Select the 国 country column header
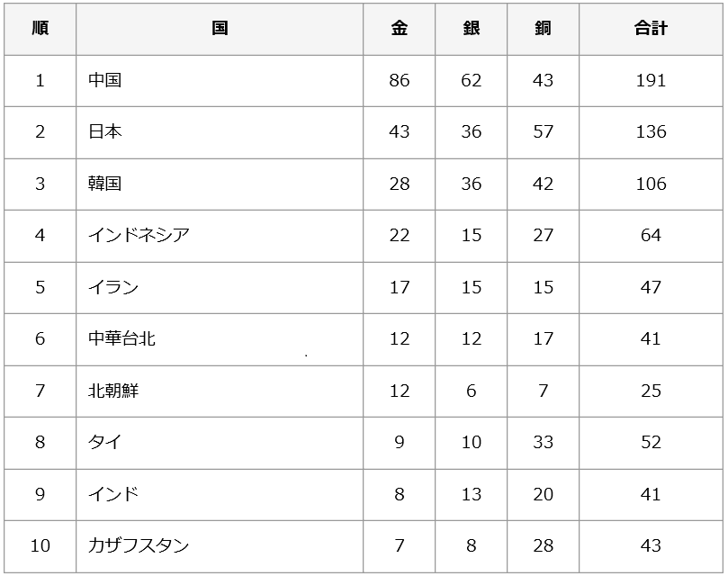The width and height of the screenshot is (728, 576). (x=220, y=30)
